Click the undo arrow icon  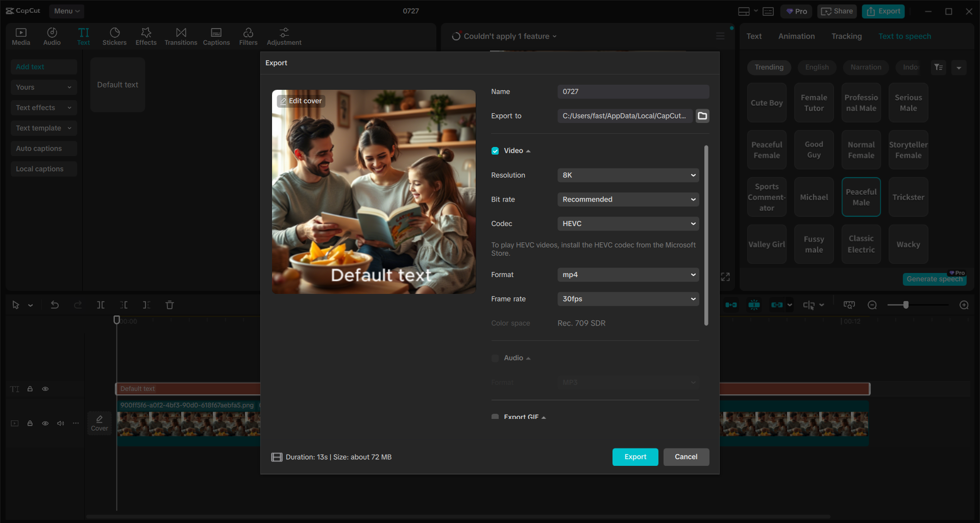click(x=55, y=305)
